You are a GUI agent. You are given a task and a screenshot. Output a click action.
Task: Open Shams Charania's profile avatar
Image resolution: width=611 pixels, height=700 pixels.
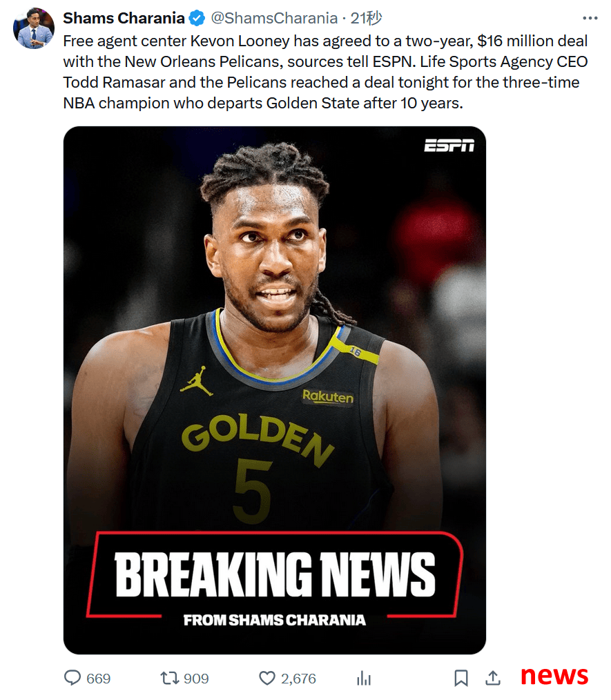34,28
